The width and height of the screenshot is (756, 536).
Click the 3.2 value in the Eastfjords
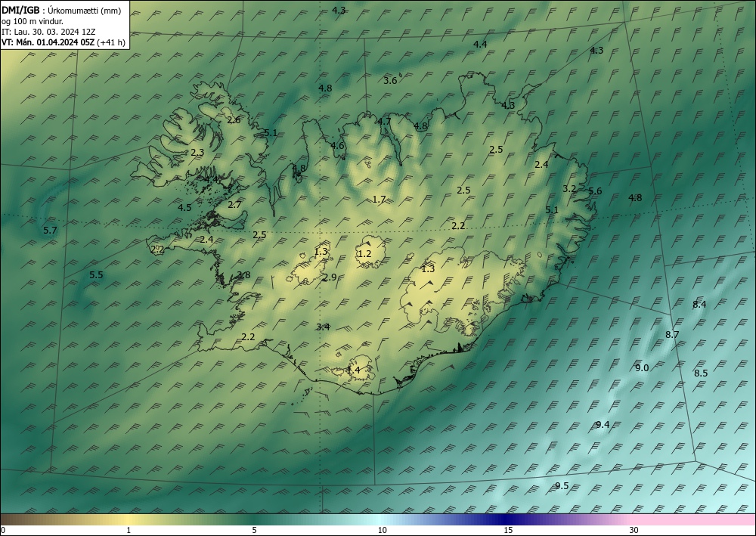(x=569, y=188)
